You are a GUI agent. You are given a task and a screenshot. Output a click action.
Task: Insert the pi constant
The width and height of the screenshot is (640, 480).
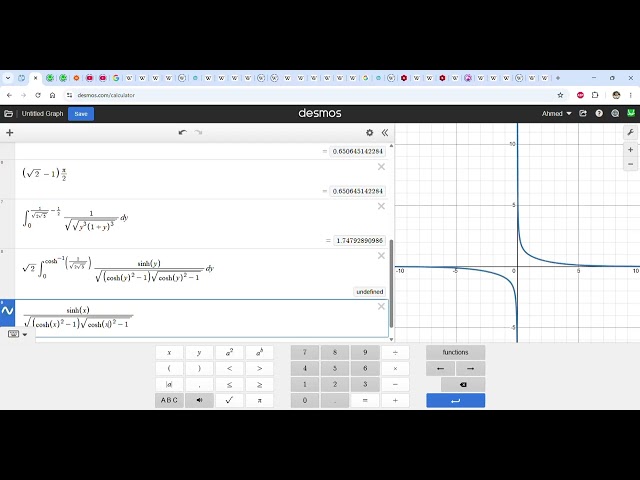[x=259, y=400]
